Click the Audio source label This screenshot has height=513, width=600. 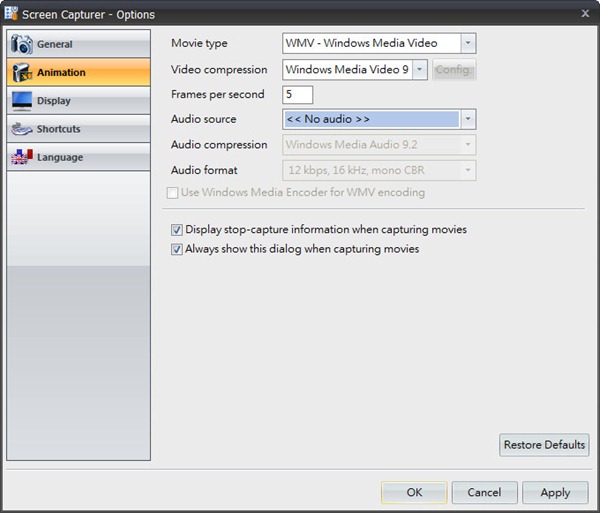tap(204, 119)
